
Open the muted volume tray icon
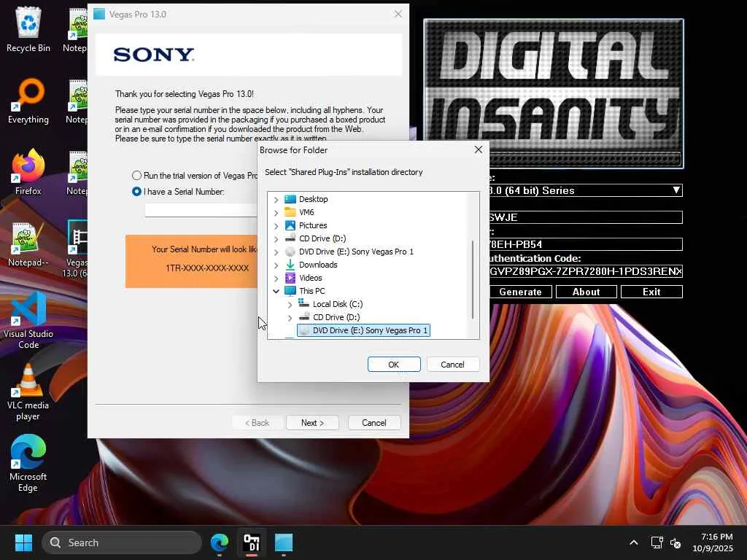coord(676,542)
